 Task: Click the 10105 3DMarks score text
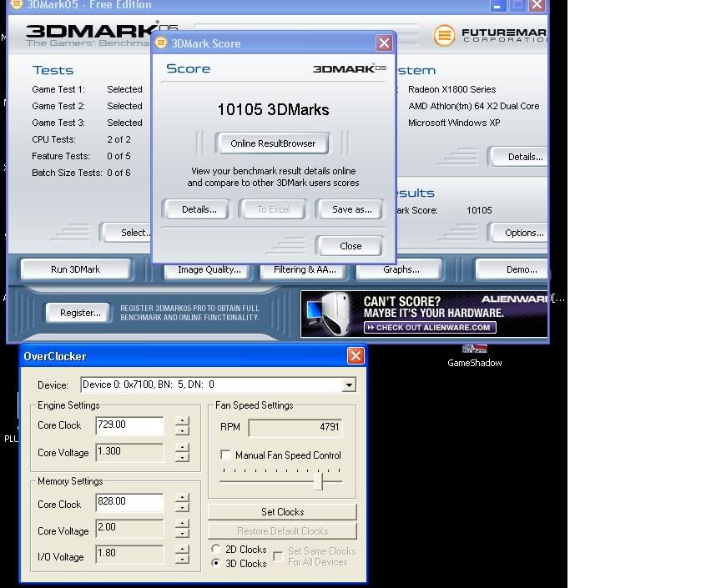point(273,110)
